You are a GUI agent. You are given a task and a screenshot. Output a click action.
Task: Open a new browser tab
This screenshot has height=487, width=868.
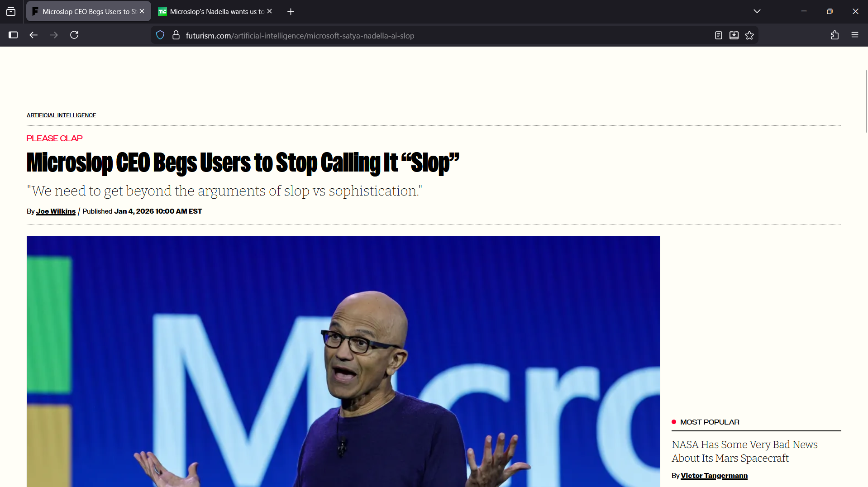click(x=290, y=11)
